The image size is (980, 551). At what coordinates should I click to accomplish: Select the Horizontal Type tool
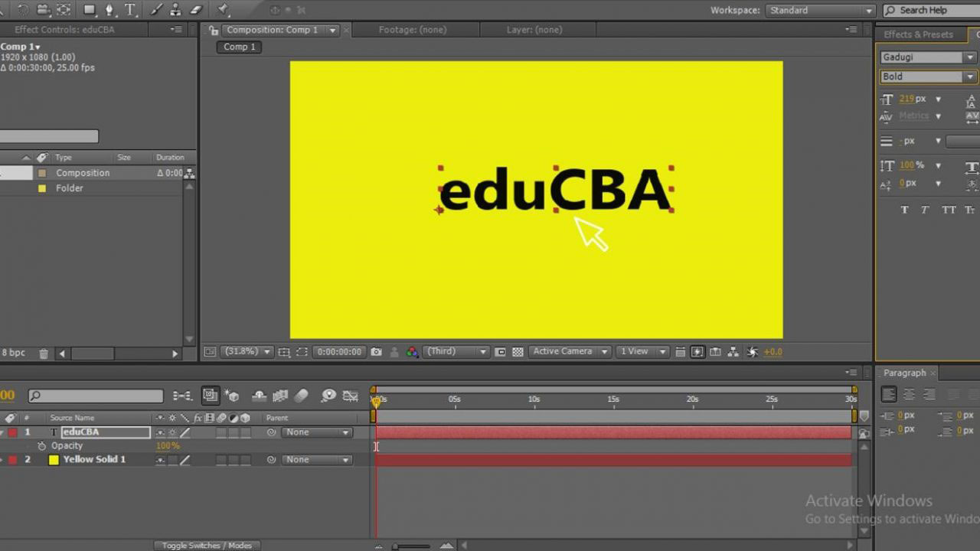[x=130, y=10]
